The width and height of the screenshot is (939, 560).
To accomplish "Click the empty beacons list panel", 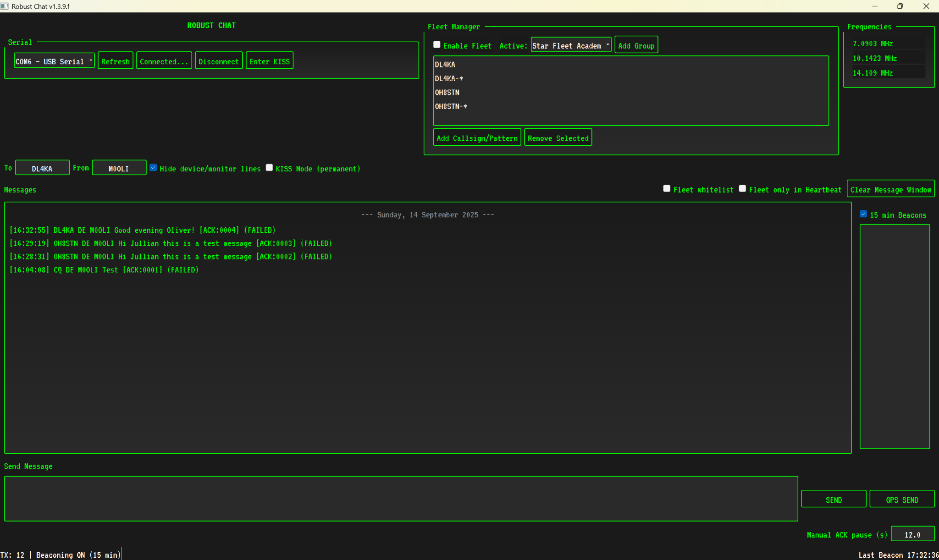I will coord(895,336).
